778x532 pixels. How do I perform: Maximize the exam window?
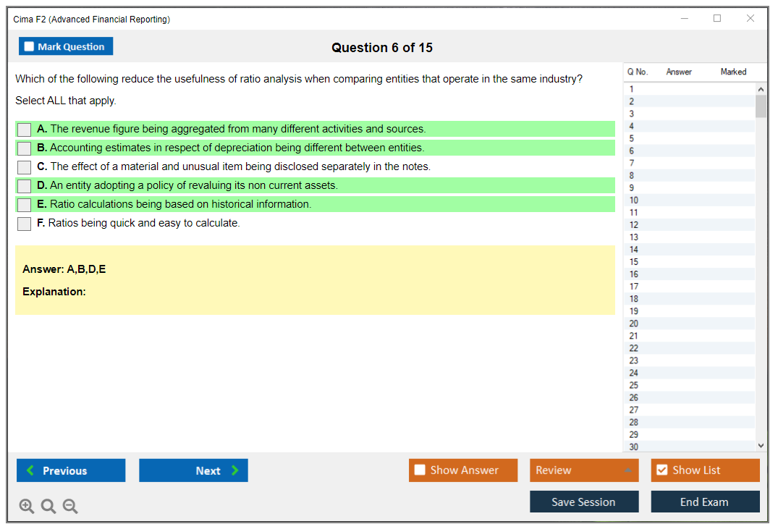click(717, 19)
